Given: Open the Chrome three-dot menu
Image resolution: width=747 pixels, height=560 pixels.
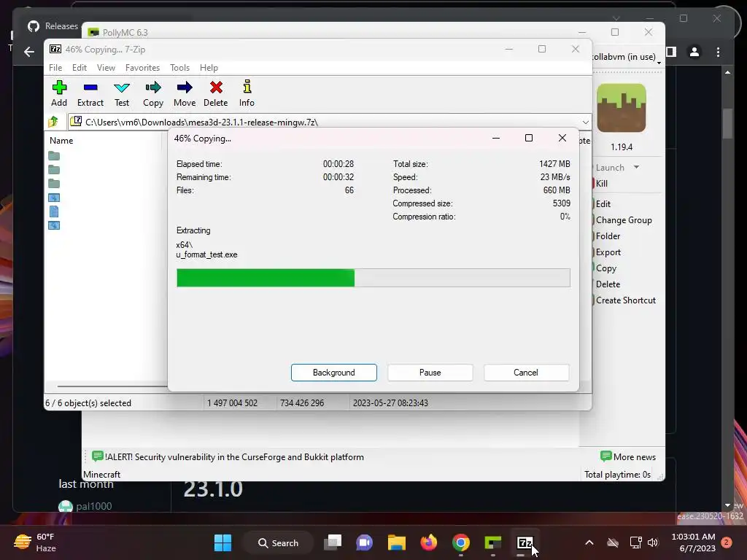Looking at the screenshot, I should 719,52.
